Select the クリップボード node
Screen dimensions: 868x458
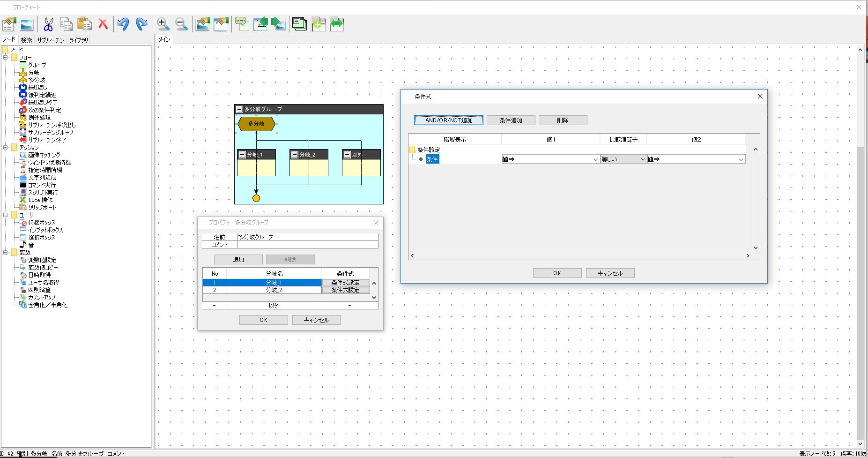42,208
